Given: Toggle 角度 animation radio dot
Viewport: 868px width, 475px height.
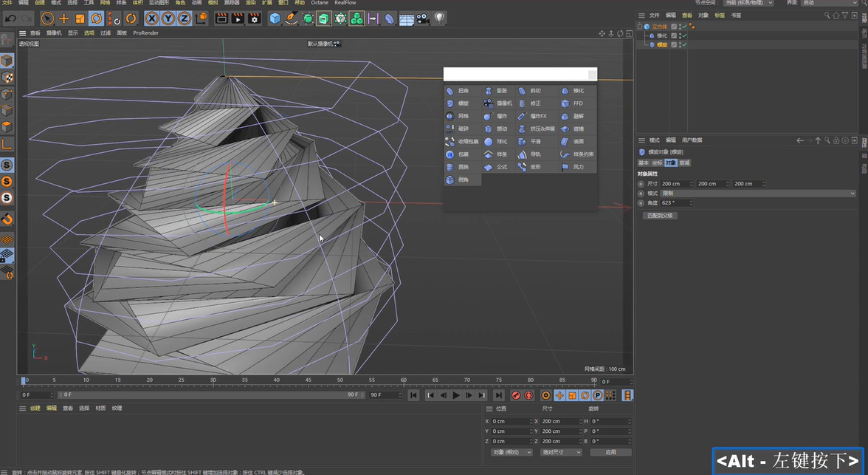Looking at the screenshot, I should (641, 203).
